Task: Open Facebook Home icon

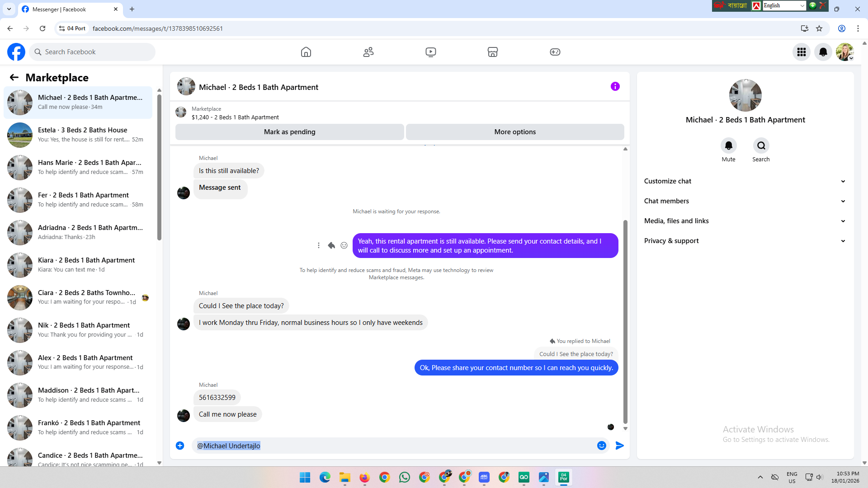Action: pyautogui.click(x=306, y=52)
